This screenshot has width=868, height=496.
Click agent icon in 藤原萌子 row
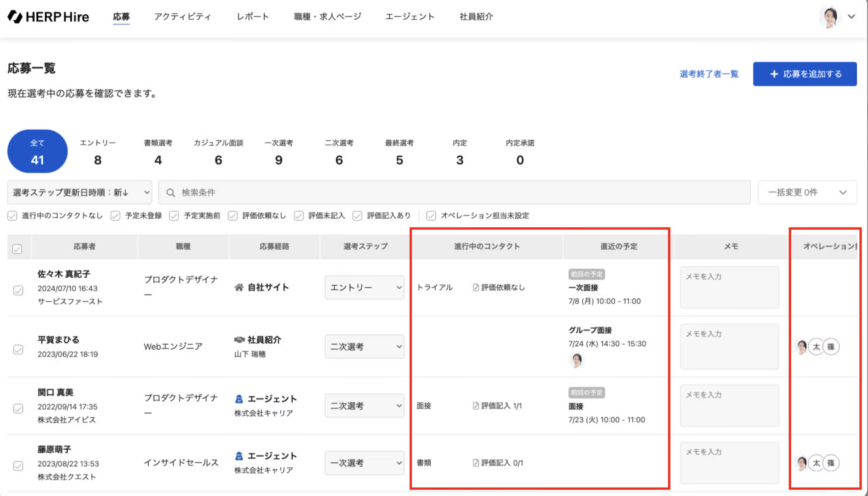pos(239,456)
